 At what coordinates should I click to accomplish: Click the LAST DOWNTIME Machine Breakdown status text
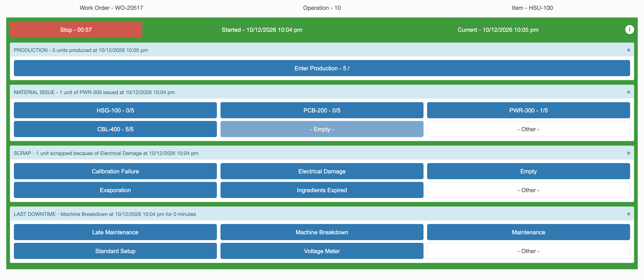tap(105, 214)
